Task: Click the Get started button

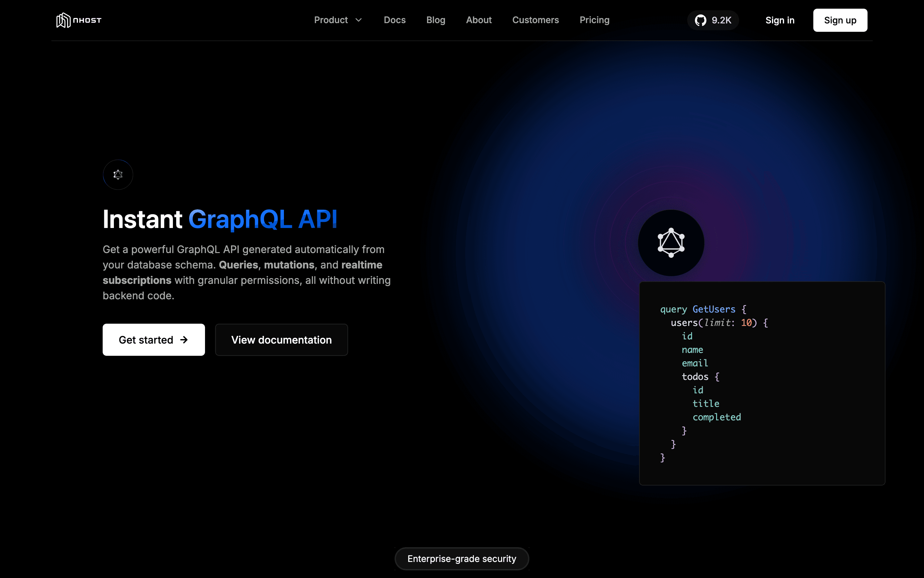Action: click(153, 340)
